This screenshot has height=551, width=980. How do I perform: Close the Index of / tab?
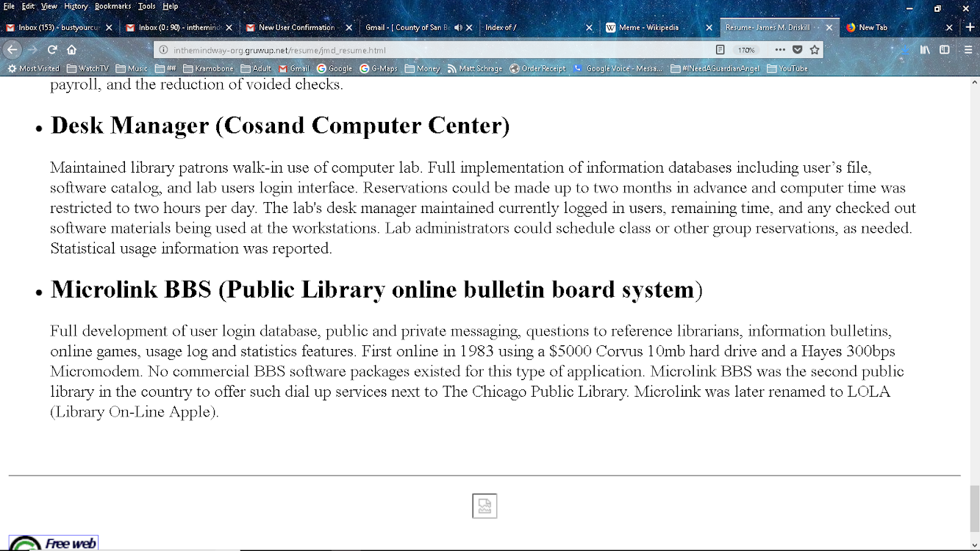coord(589,27)
